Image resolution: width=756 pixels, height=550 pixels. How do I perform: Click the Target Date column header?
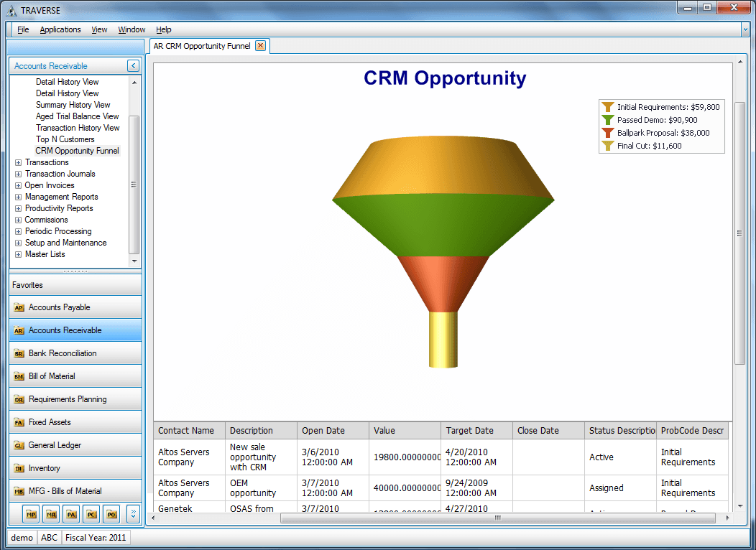(x=476, y=431)
